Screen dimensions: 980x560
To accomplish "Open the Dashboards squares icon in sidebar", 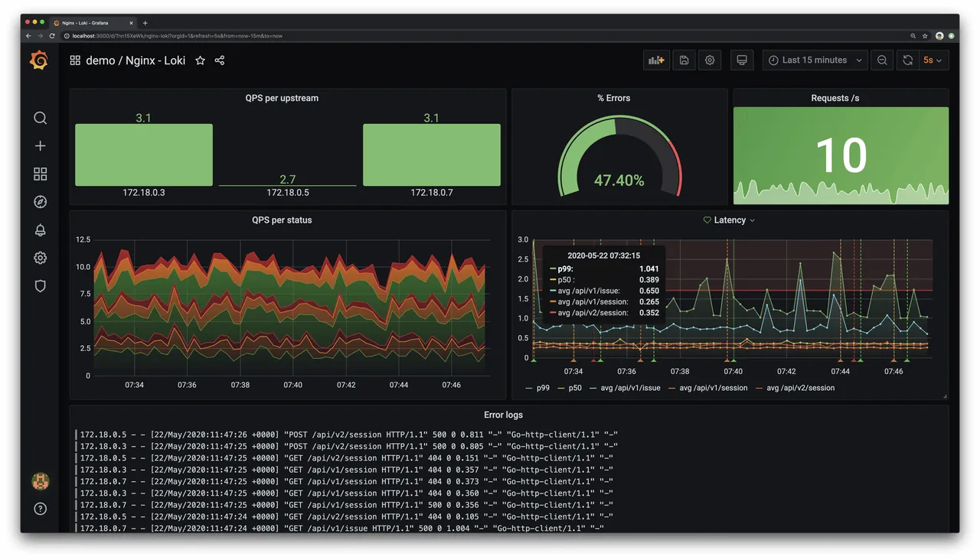I will (x=41, y=174).
